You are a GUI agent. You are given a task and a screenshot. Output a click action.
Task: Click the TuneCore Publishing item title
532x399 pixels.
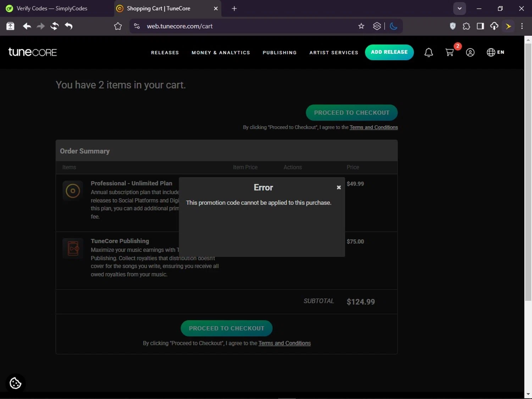[x=120, y=241]
